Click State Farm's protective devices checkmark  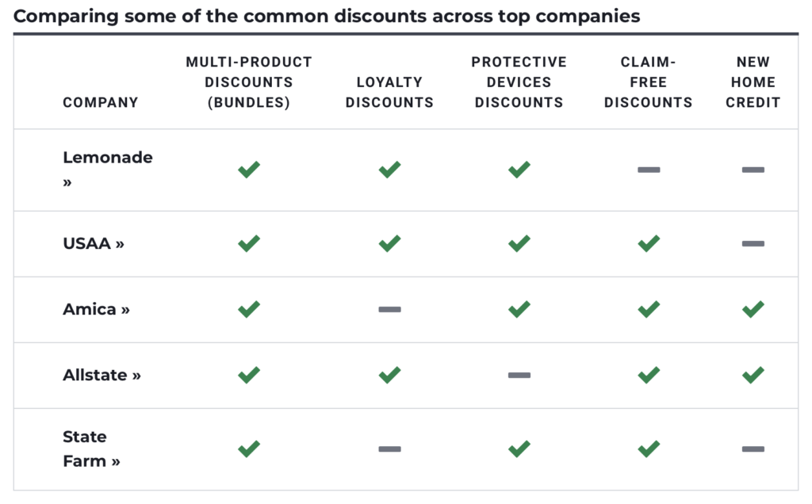[519, 449]
